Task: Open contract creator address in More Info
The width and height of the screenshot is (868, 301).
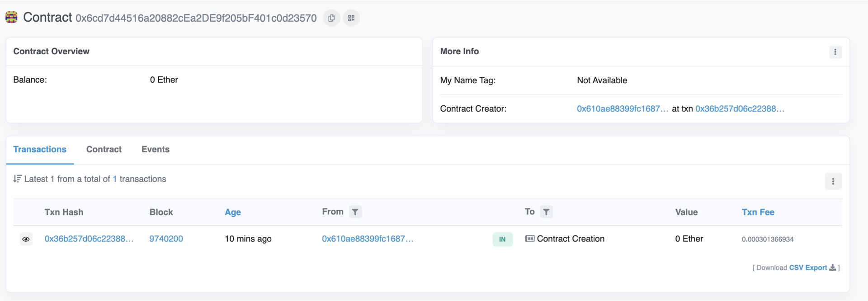Action: [x=622, y=108]
